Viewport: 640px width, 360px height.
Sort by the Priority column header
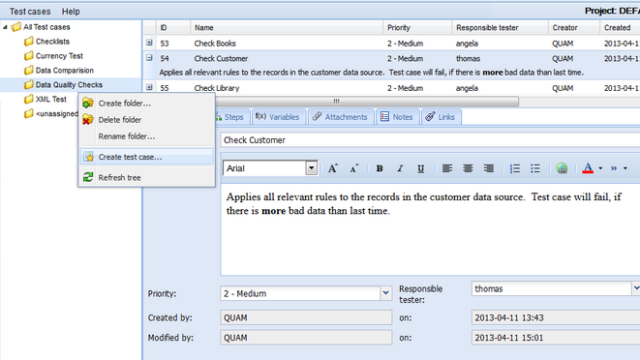tap(418, 28)
